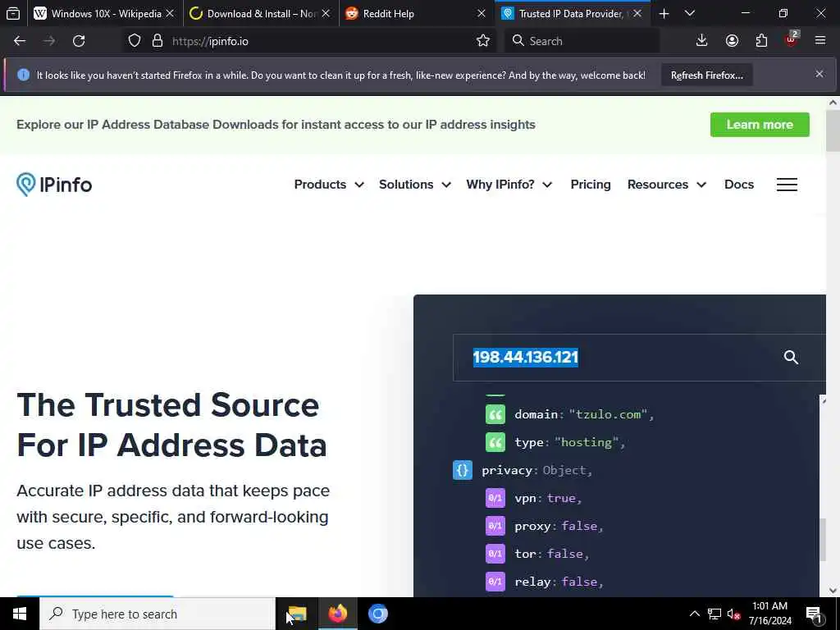Viewport: 840px width, 630px height.
Task: Expand the Resources menu
Action: coord(667,185)
